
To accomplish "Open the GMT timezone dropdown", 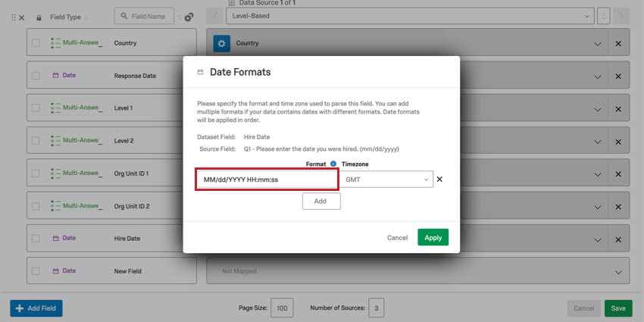I will click(x=386, y=180).
